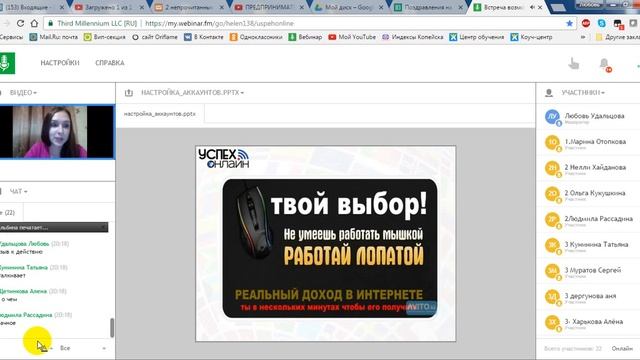Image resolution: width=640 pixels, height=360 pixels.
Task: Open Вебинар bookmark
Action: coord(305,37)
